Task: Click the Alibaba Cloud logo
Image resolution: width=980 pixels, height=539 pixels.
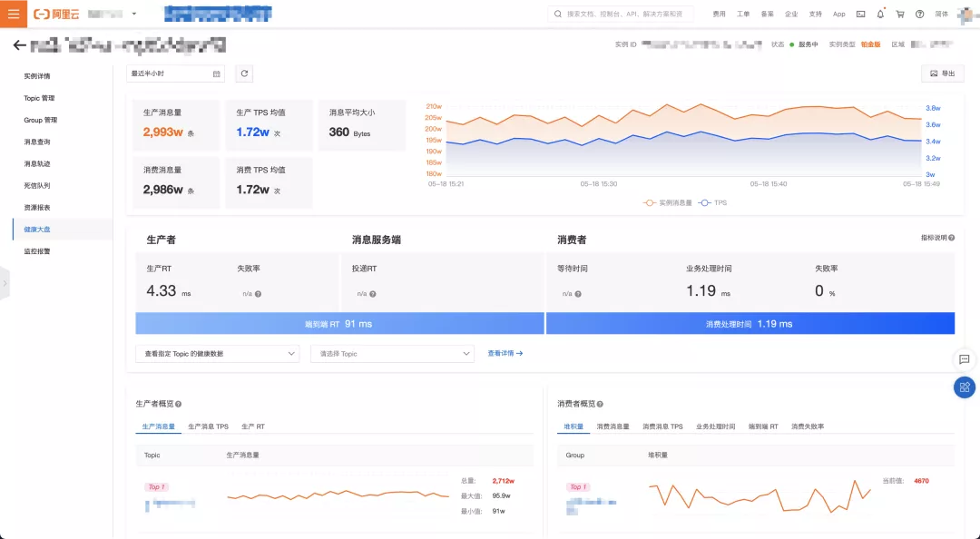Action: 57,14
